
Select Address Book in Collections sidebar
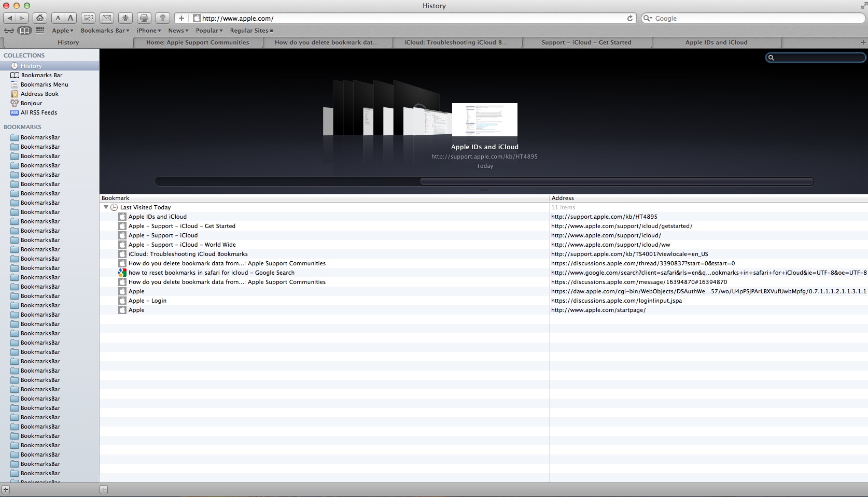(49, 94)
